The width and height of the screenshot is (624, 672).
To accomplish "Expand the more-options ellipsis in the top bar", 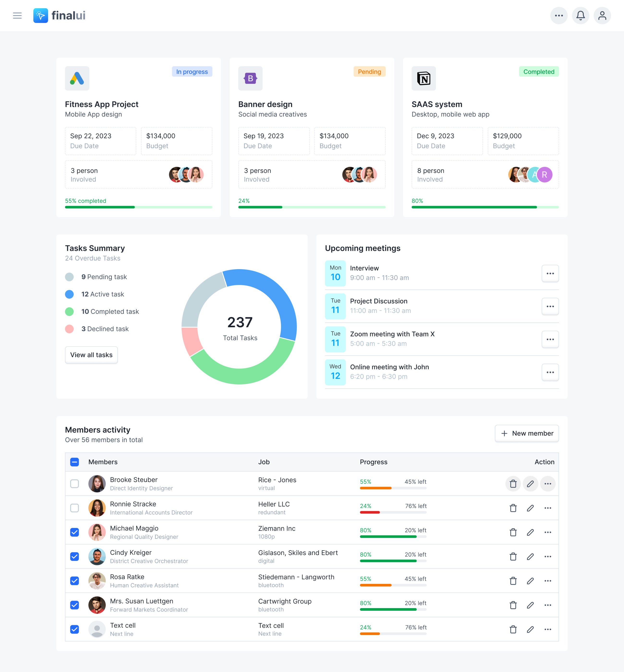I will [x=559, y=16].
